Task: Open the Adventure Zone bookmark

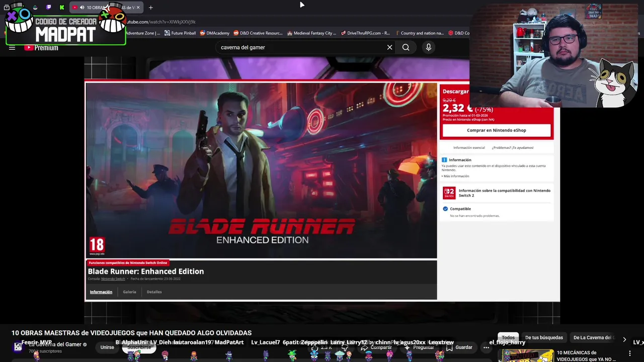Action: click(x=143, y=33)
